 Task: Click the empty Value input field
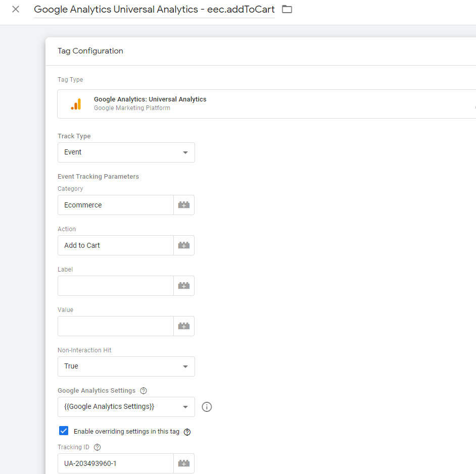point(116,326)
